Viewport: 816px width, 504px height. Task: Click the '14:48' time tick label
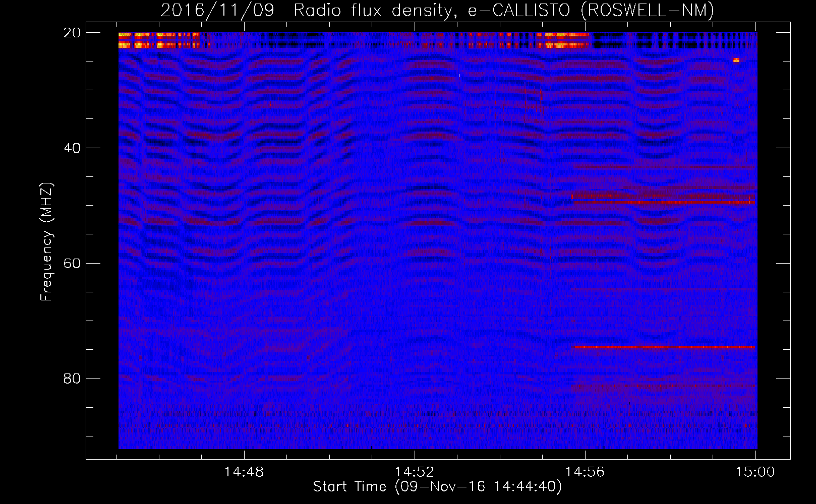tap(244, 472)
